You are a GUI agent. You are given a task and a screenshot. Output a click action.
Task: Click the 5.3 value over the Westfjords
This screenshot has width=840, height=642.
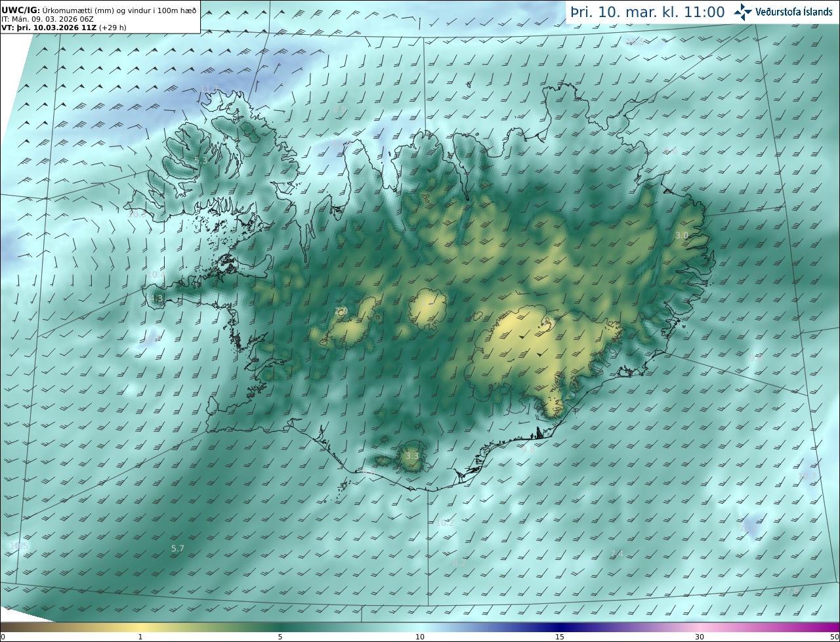(201, 160)
